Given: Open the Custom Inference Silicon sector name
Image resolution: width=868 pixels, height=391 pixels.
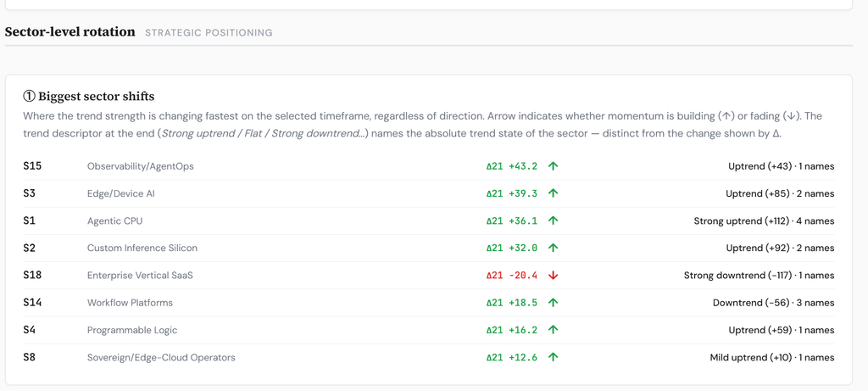Looking at the screenshot, I should point(142,248).
